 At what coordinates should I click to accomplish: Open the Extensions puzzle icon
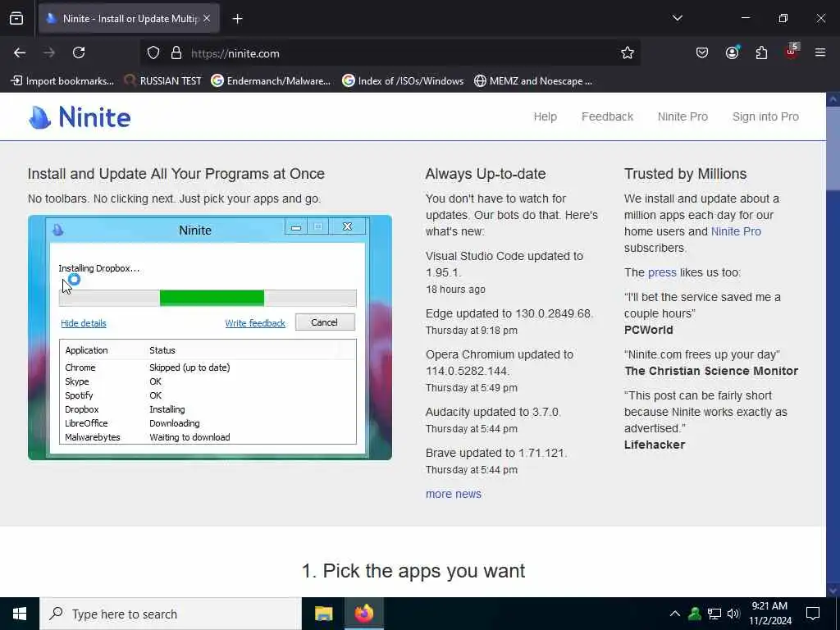761,52
